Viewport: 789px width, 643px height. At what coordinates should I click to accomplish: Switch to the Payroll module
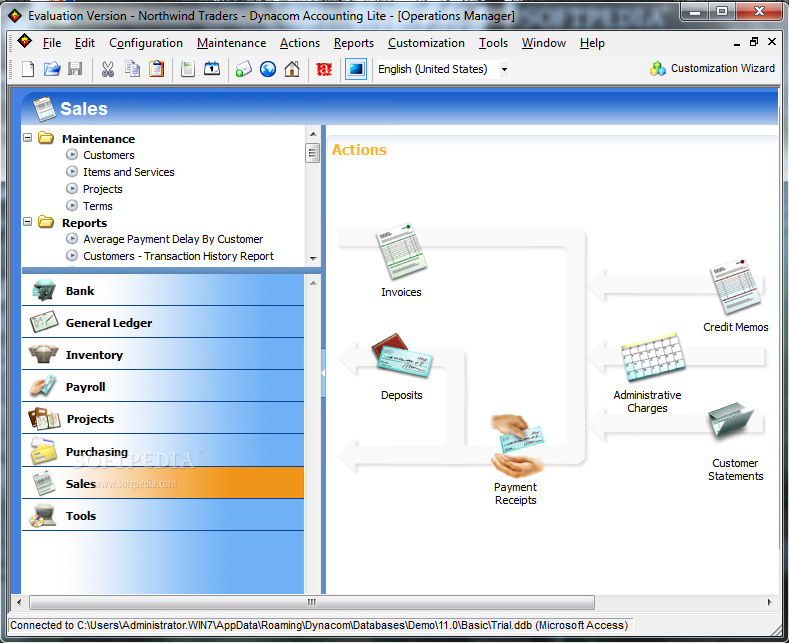(163, 387)
